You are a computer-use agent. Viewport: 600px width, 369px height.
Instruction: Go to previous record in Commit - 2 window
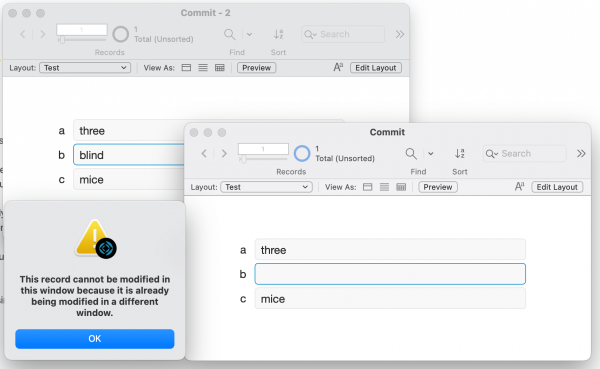(x=23, y=34)
